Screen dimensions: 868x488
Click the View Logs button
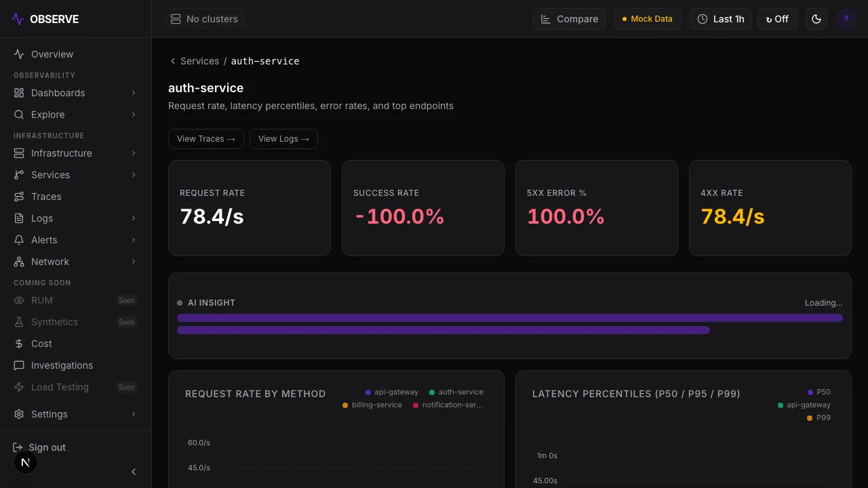(x=283, y=139)
